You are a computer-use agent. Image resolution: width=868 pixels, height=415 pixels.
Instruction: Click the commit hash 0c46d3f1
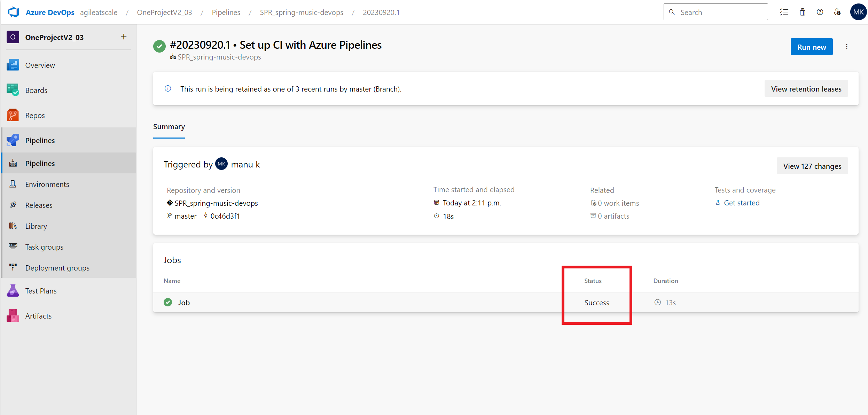(x=225, y=216)
